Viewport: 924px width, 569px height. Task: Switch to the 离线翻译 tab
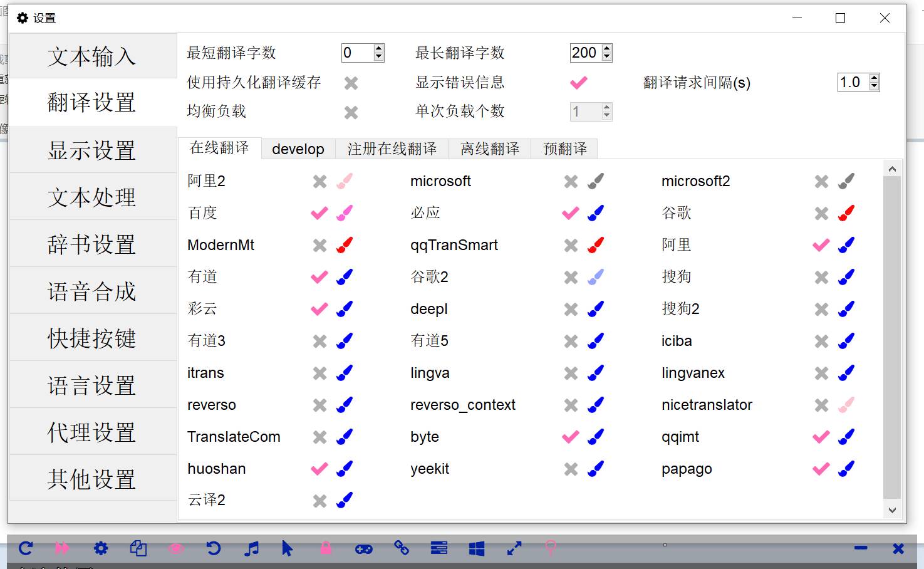pos(490,149)
